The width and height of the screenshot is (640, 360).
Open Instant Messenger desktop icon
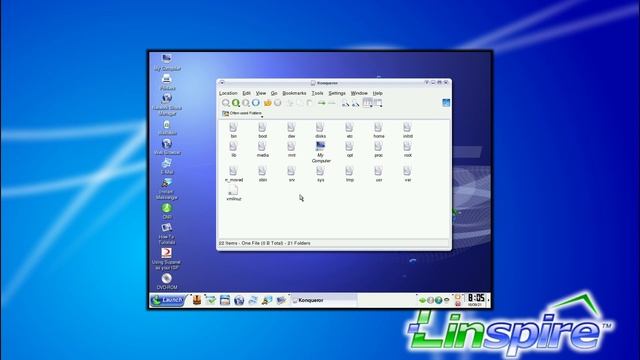point(167,189)
